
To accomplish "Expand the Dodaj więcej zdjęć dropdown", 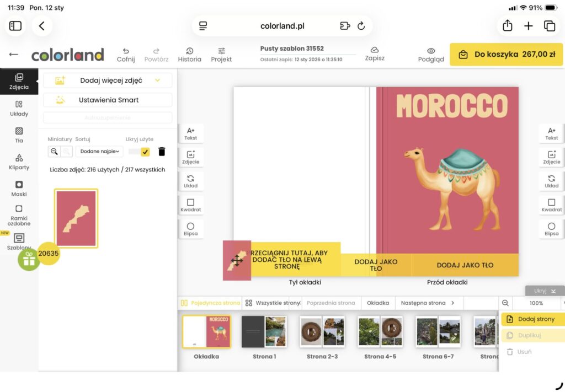I will tap(157, 80).
